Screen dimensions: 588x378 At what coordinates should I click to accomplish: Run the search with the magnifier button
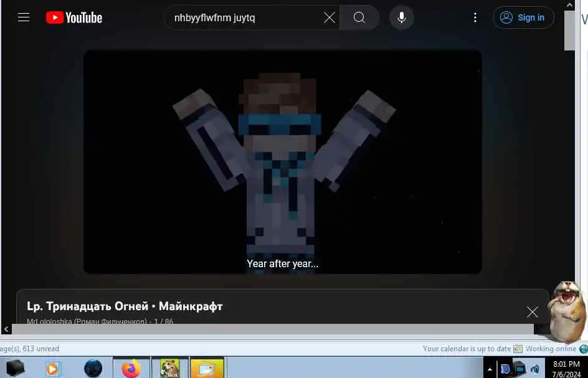pos(359,17)
